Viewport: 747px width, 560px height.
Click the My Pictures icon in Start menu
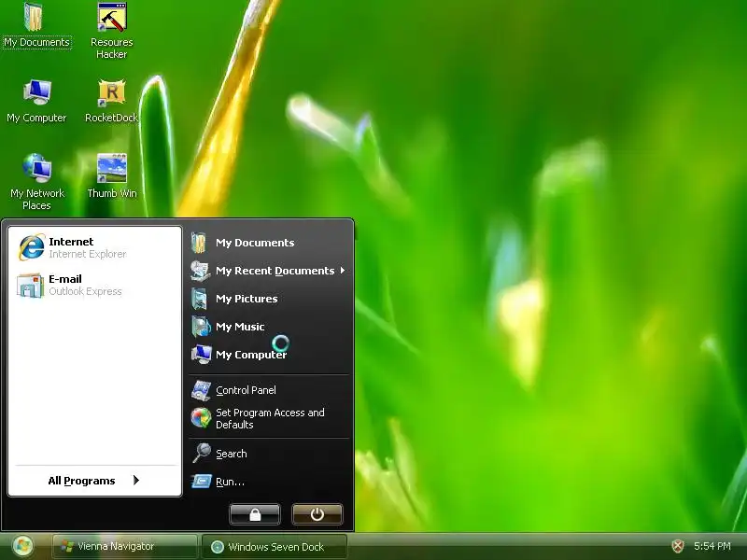pyautogui.click(x=199, y=299)
